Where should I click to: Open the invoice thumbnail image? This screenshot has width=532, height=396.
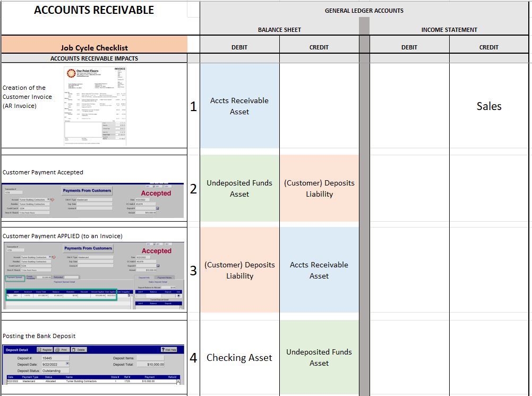coord(95,106)
